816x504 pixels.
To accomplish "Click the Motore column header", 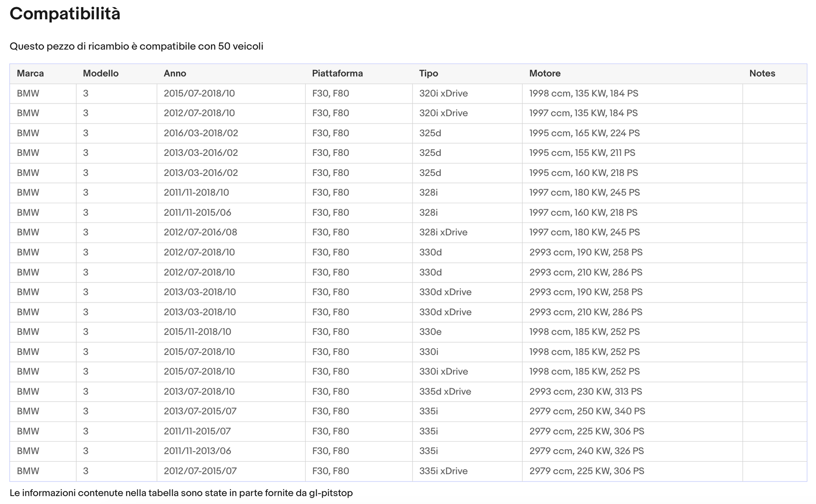I will point(544,73).
